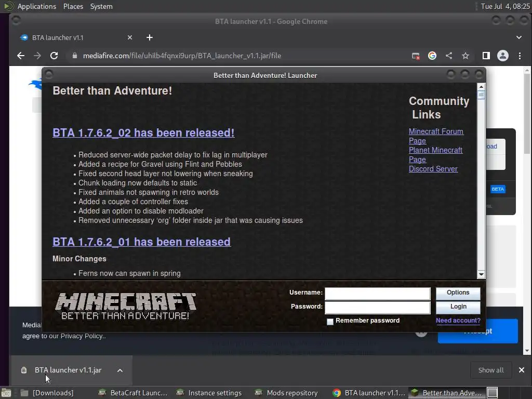The width and height of the screenshot is (532, 399).
Task: Click the Need account? link
Action: 458,320
